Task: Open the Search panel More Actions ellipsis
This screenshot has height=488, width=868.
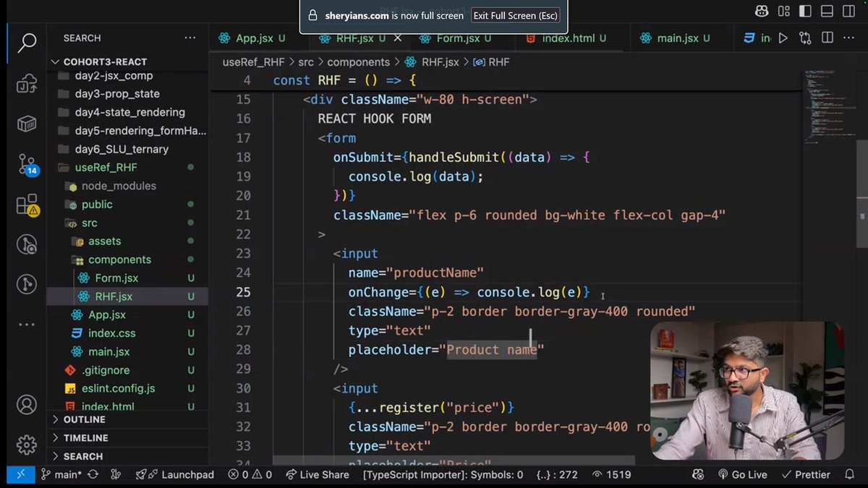Action: [190, 38]
